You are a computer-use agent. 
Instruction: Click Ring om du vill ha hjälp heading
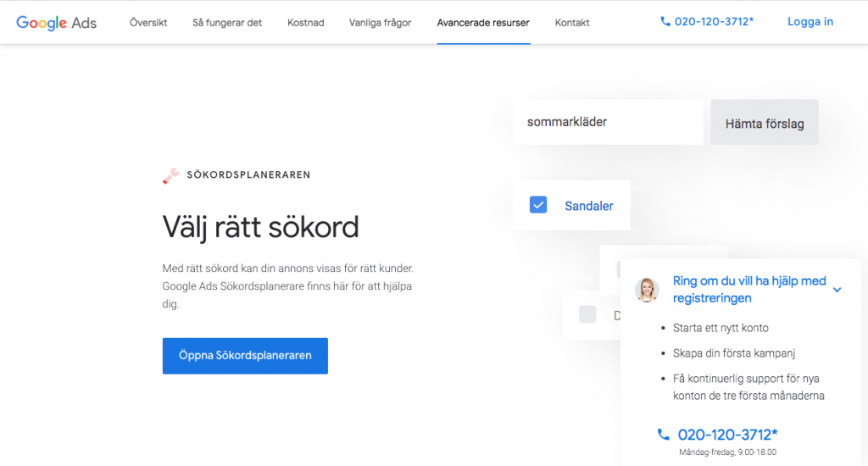coord(749,290)
